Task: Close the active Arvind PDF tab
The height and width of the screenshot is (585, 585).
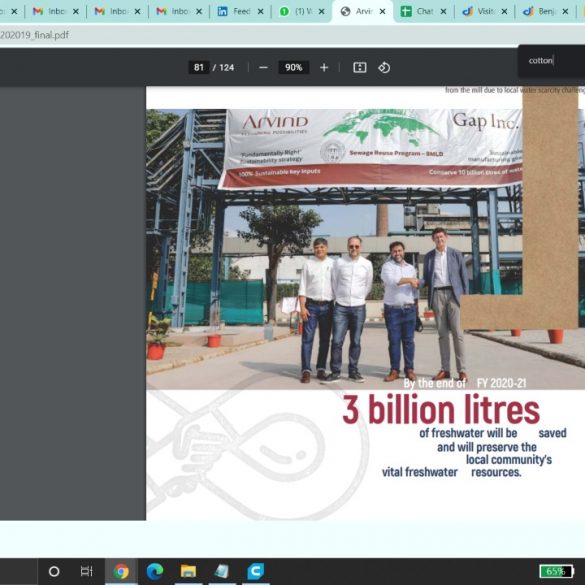Action: click(x=382, y=12)
